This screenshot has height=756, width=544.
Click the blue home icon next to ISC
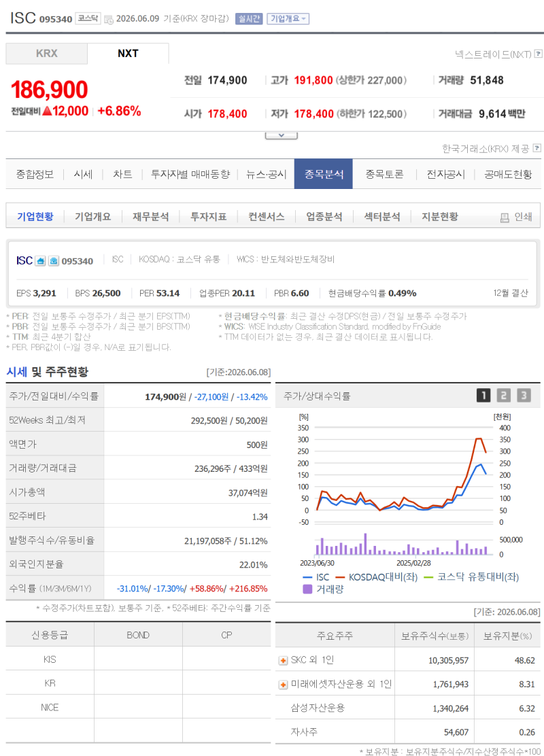41,261
